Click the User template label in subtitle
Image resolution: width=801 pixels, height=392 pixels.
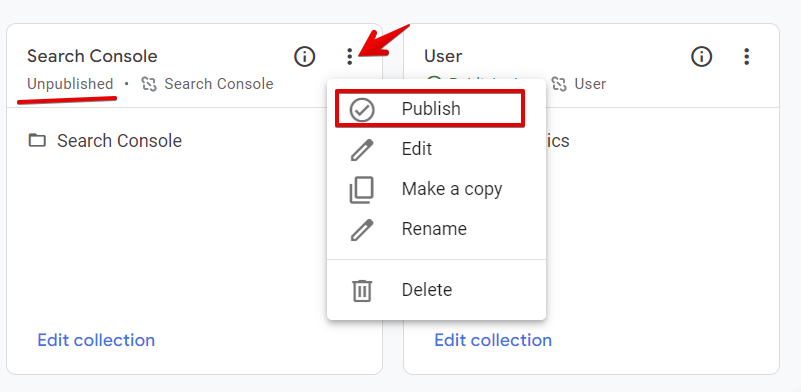tap(590, 84)
